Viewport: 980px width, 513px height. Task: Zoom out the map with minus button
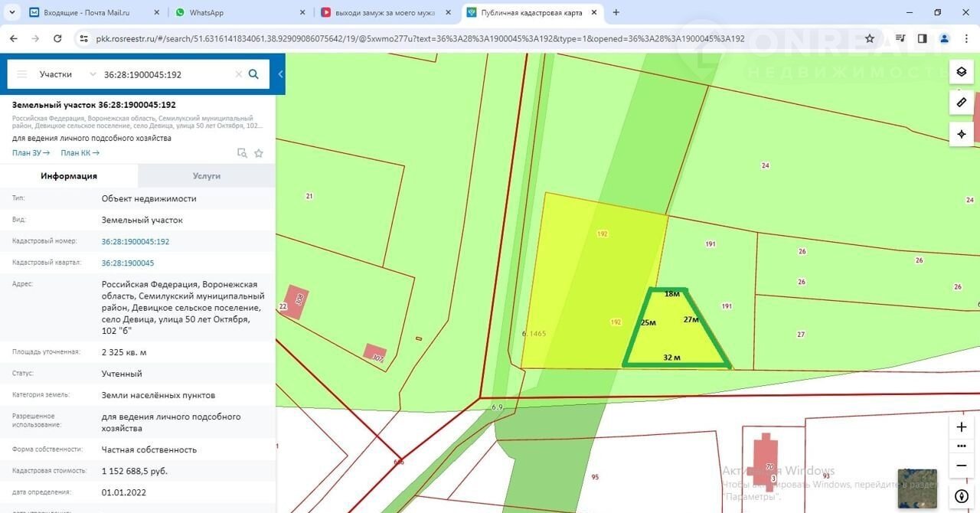click(962, 465)
